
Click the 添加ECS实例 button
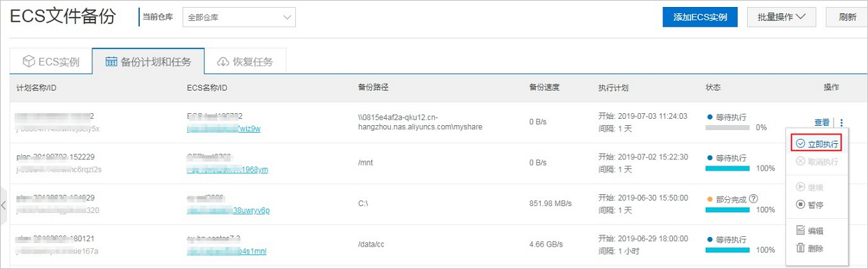pos(700,17)
